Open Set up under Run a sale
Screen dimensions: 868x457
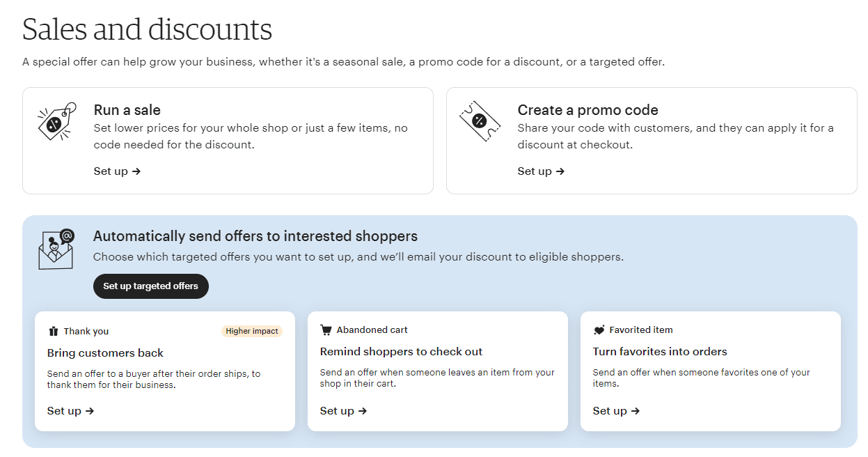118,171
